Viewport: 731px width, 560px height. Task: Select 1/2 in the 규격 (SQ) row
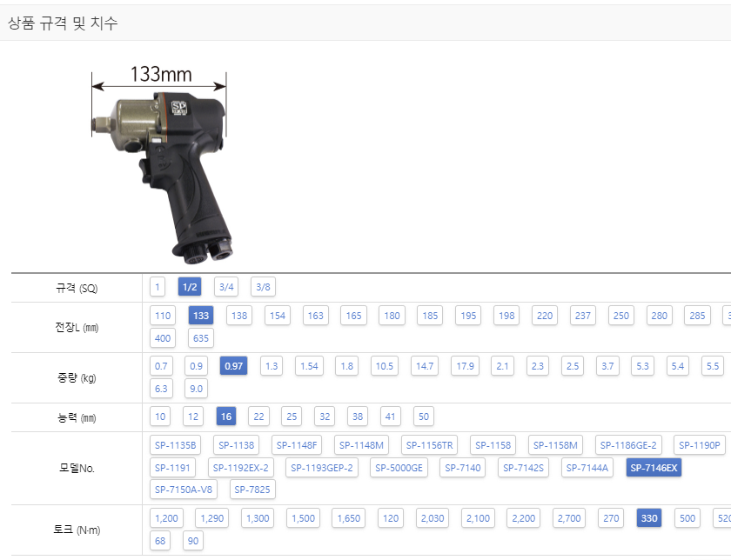pyautogui.click(x=190, y=287)
